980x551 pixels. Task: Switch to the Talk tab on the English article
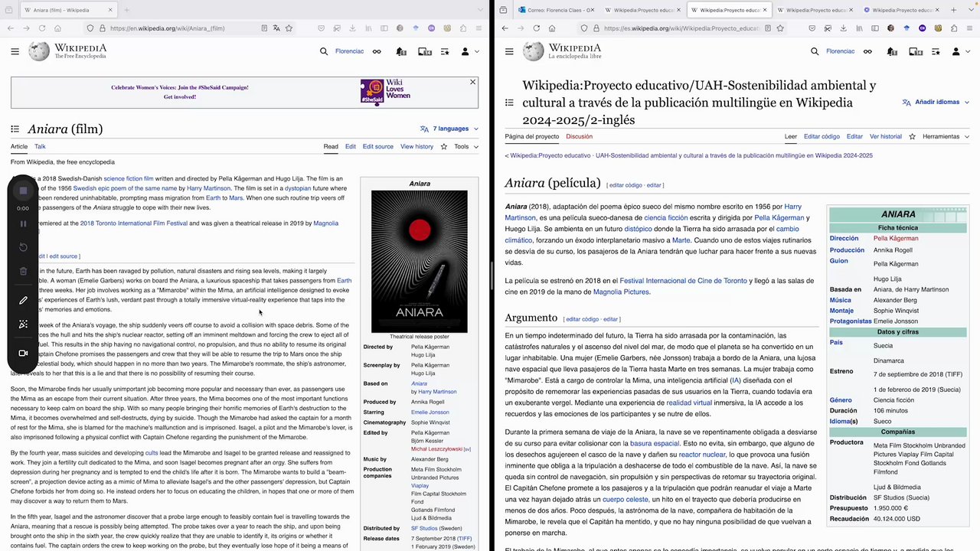pos(40,146)
